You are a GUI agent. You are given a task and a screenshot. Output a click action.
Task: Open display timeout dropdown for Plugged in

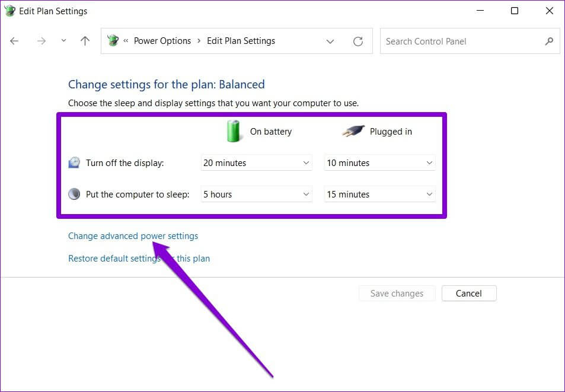379,163
